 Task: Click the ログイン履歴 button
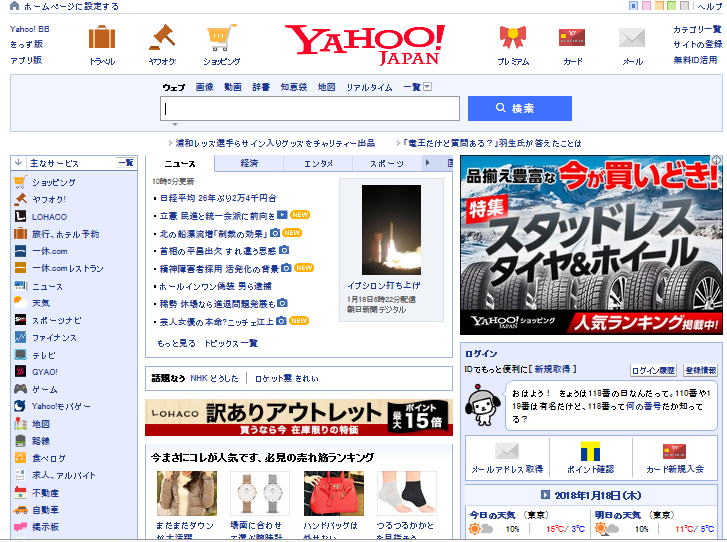click(x=653, y=370)
